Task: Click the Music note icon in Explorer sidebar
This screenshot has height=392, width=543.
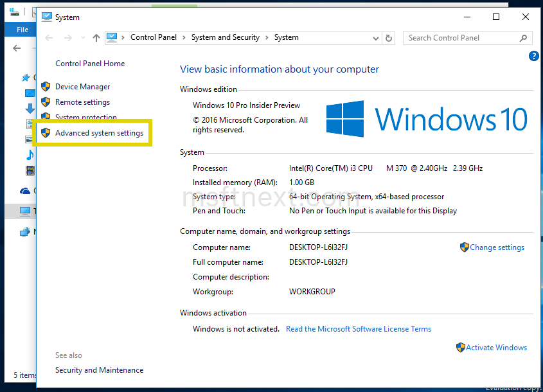Action: (28, 154)
